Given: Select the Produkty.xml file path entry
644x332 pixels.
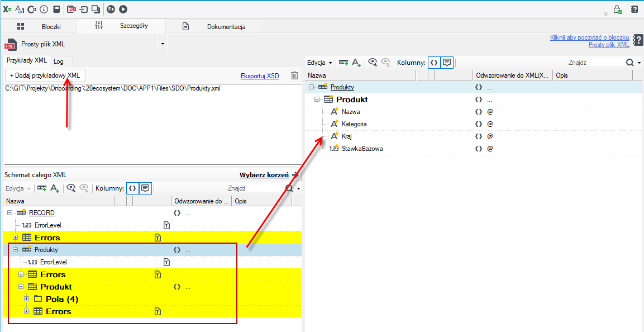Looking at the screenshot, I should click(113, 88).
